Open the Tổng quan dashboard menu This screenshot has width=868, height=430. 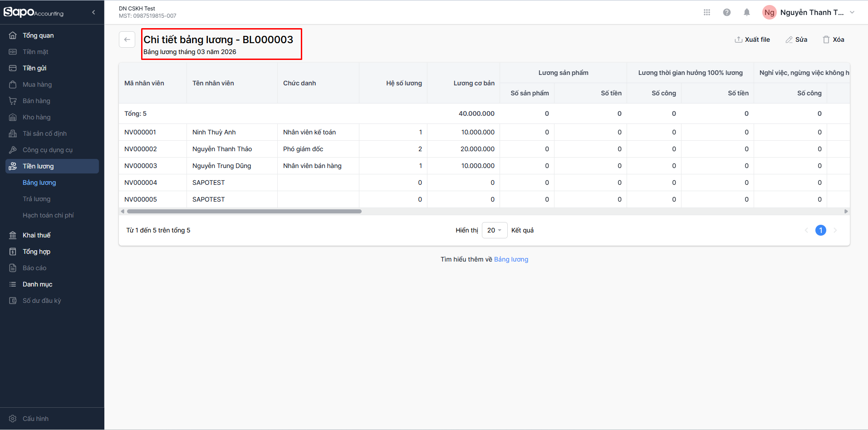(38, 35)
